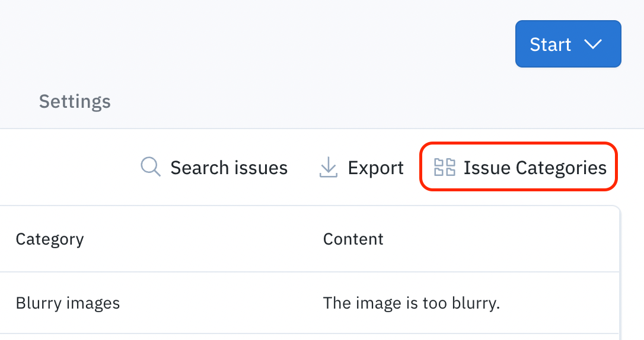Image resolution: width=644 pixels, height=340 pixels.
Task: Click the Issue Categories grid icon
Action: tap(444, 167)
